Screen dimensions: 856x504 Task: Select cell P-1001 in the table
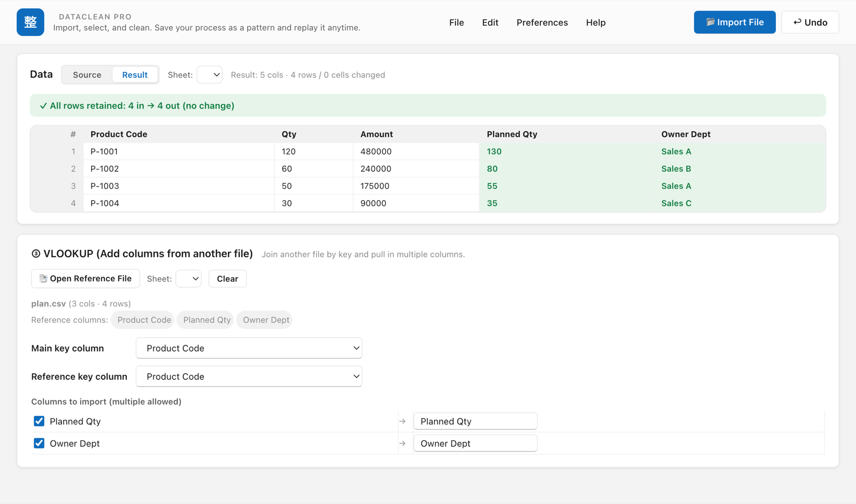point(179,151)
